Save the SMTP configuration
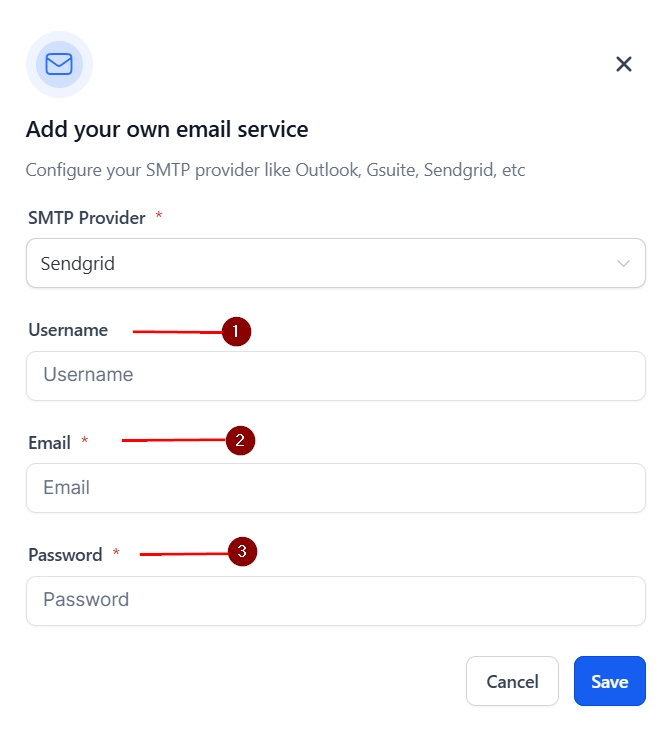The height and width of the screenshot is (730, 672). point(609,681)
